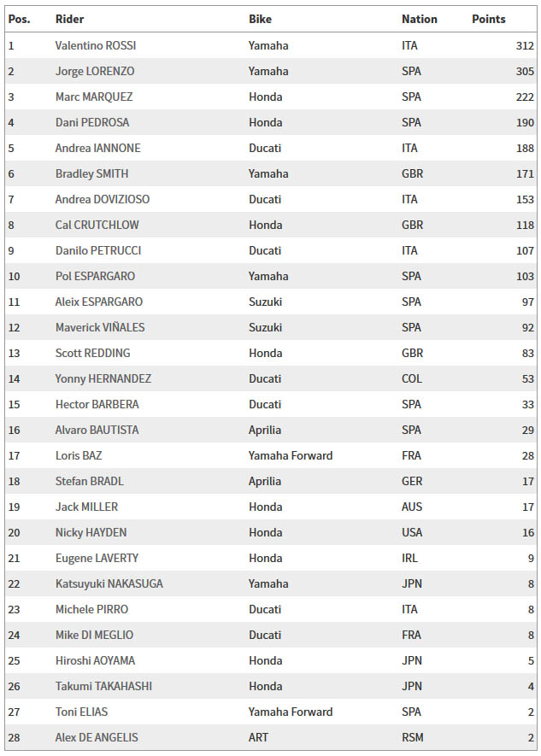Select Dani PEDROSA in the table
541x756 pixels.
[x=92, y=122]
